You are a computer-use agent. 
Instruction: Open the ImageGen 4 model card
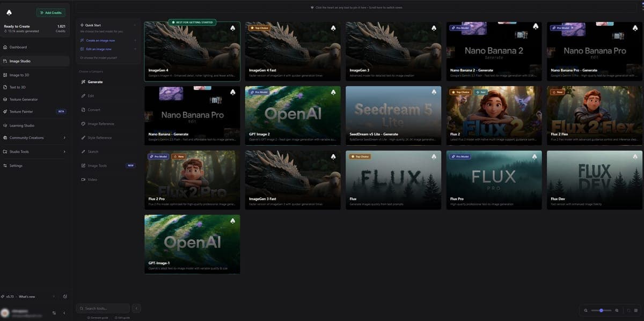(192, 51)
